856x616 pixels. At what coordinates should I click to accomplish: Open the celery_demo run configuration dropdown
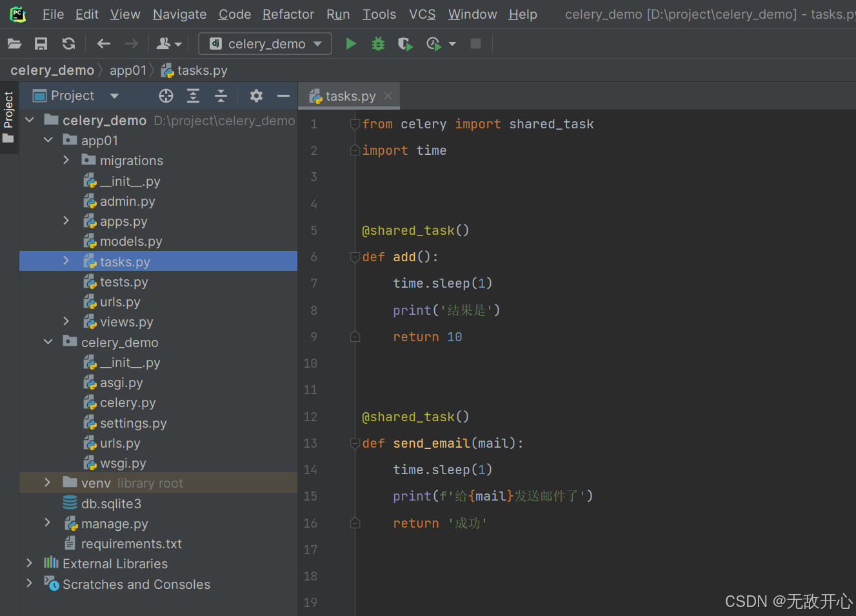coord(265,44)
